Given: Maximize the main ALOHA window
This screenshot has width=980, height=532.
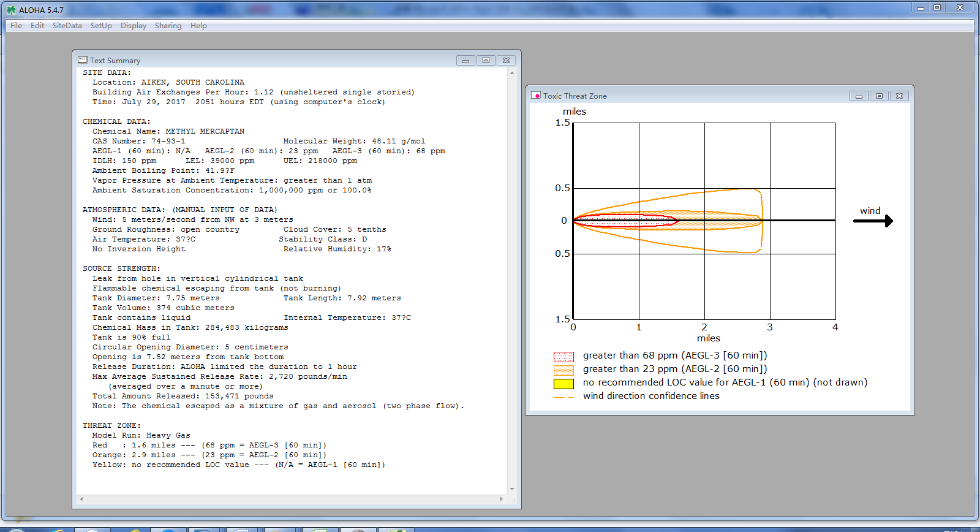Looking at the screenshot, I should point(937,8).
